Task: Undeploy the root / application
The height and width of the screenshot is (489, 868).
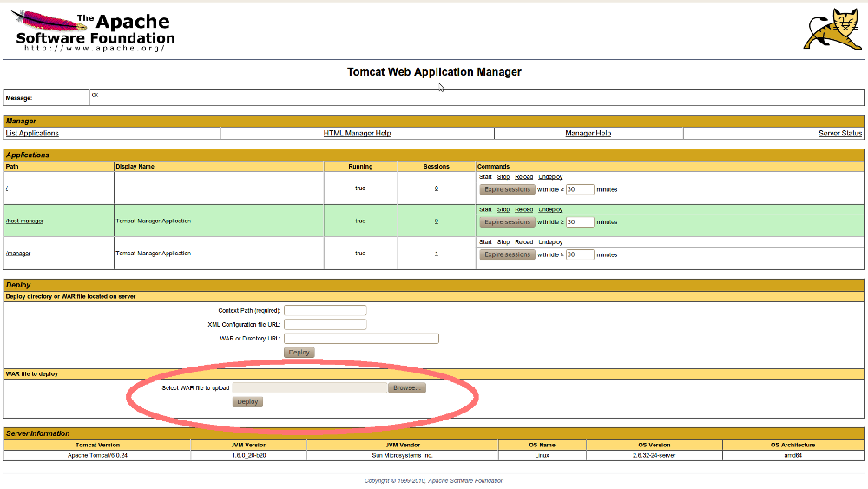Action: [x=550, y=177]
